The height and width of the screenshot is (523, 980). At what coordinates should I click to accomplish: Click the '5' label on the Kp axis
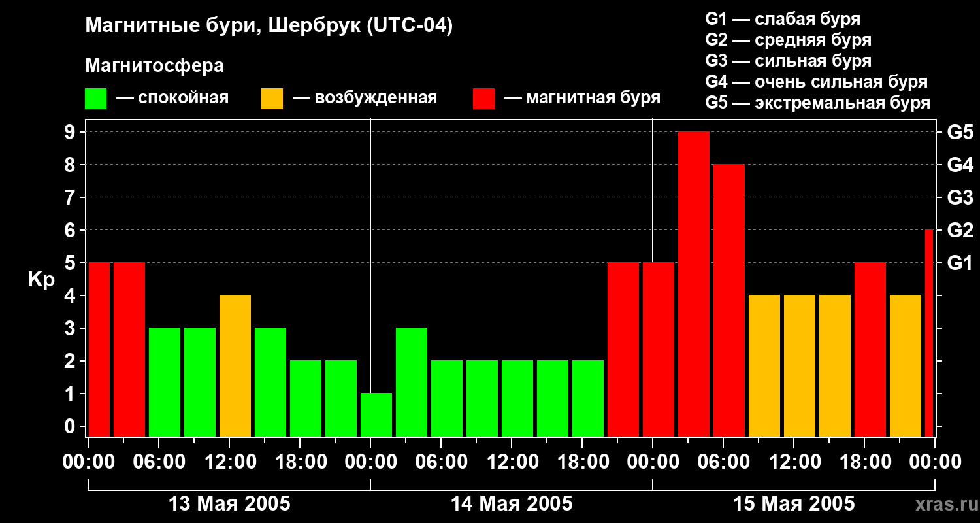point(71,263)
